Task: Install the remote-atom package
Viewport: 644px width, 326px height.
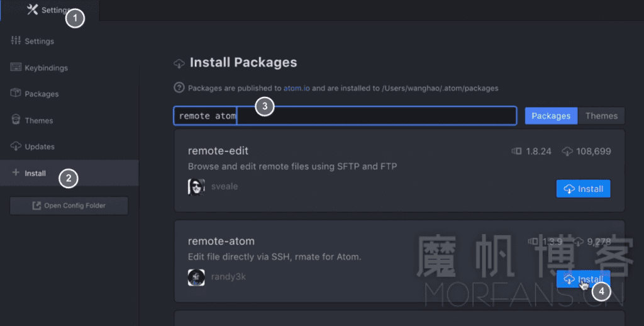Action: (x=583, y=279)
